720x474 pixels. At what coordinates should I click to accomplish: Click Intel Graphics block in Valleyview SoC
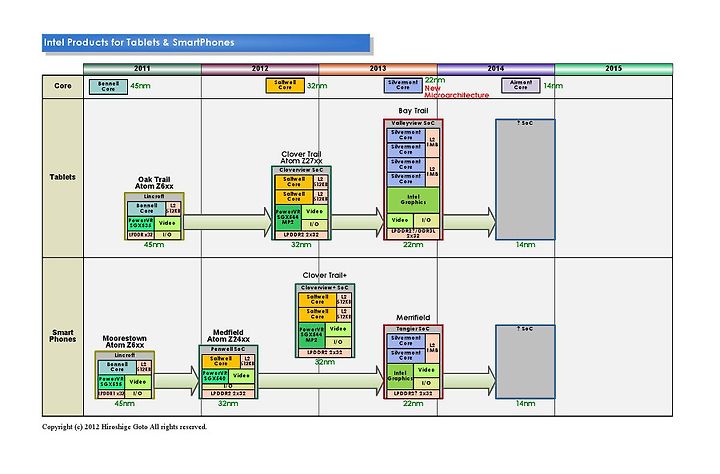pos(413,200)
